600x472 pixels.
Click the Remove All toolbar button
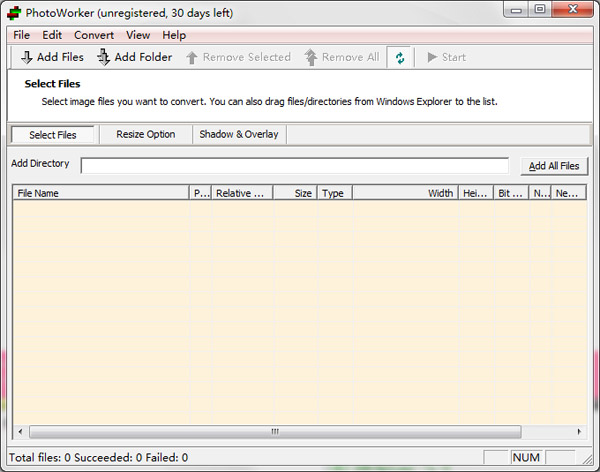[x=342, y=57]
